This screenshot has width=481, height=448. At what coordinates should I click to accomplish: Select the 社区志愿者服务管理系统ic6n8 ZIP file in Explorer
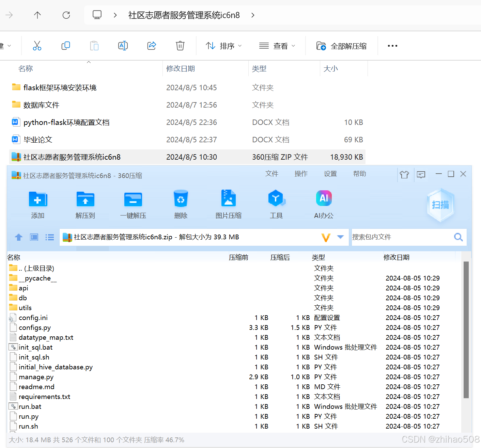pyautogui.click(x=187, y=157)
